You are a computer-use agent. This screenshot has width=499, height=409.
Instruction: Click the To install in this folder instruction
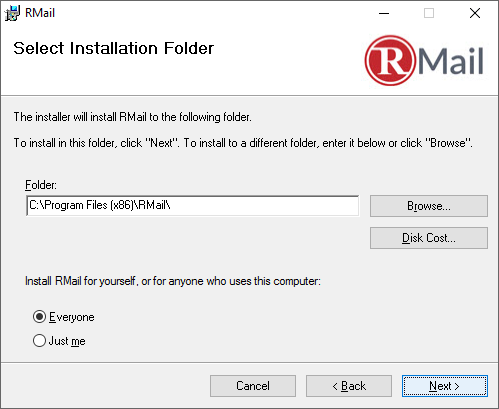tap(243, 143)
